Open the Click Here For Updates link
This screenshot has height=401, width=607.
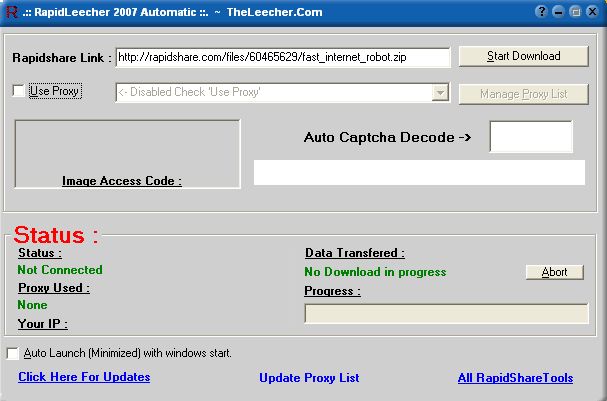(x=84, y=377)
